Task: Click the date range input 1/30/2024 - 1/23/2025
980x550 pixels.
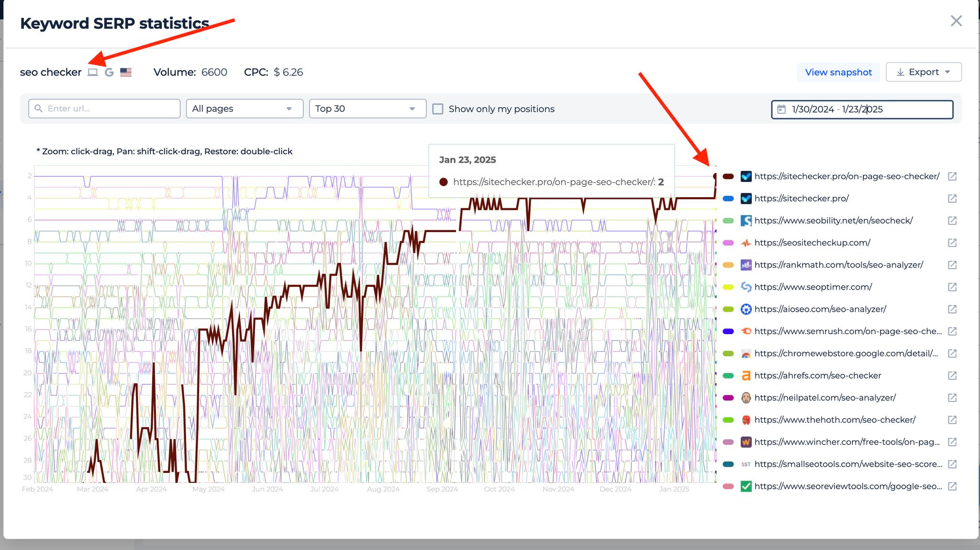Action: [862, 109]
